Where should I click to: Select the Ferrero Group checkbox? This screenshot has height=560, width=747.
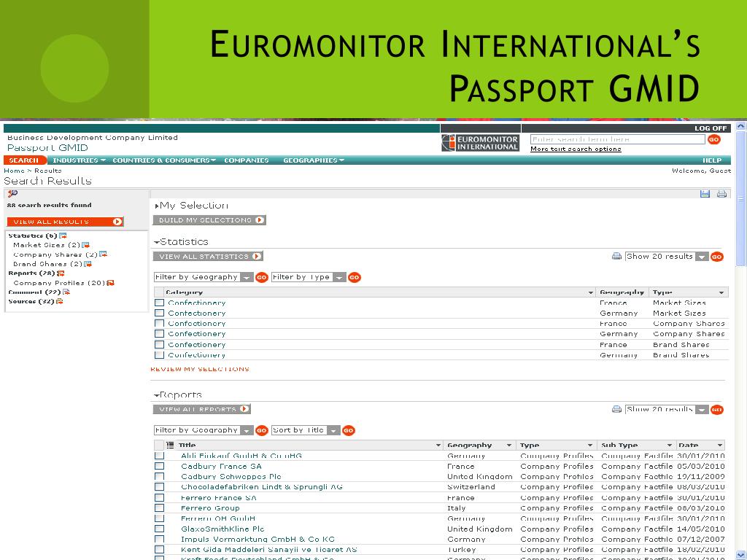pyautogui.click(x=159, y=508)
